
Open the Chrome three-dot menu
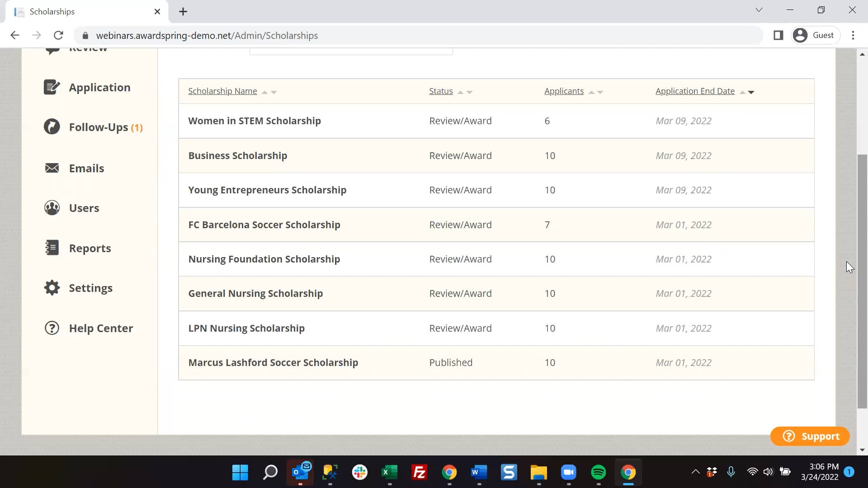(x=854, y=35)
